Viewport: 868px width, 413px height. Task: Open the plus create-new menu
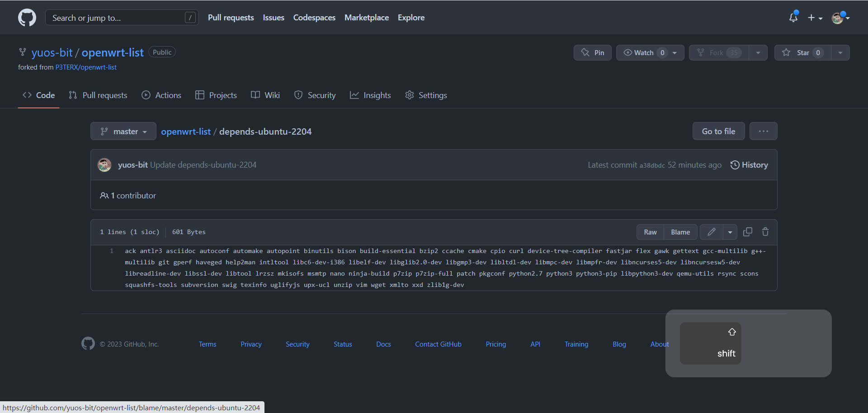[815, 18]
